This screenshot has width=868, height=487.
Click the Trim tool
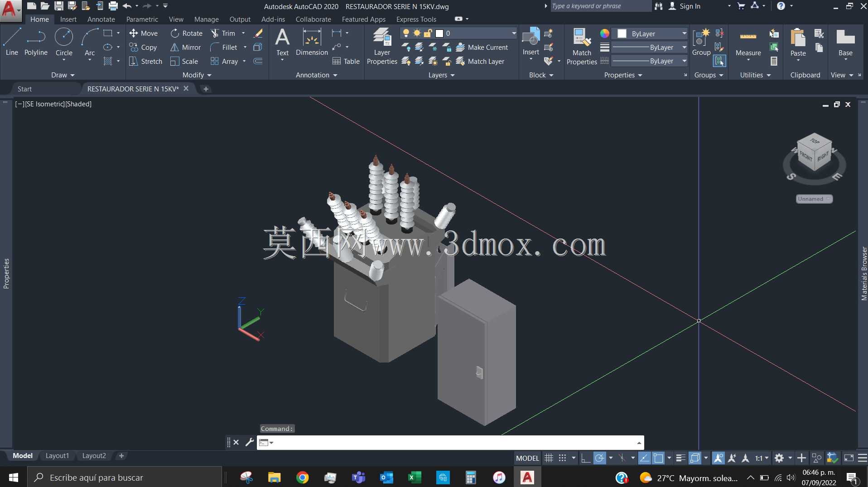point(223,33)
